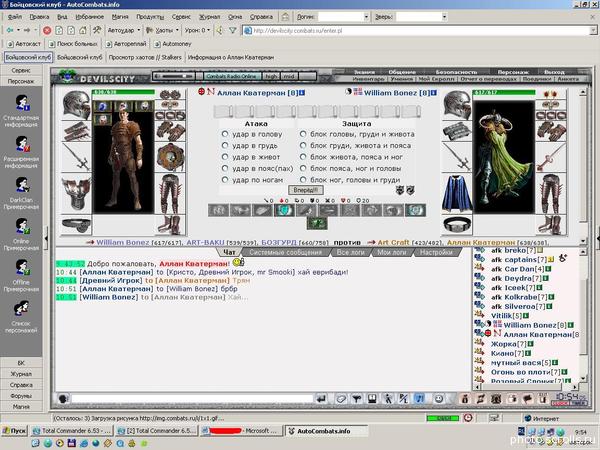Image resolution: width=600 pixels, height=450 pixels.
Task: Click Аллан Кватерман's helmet slot
Action: [76, 105]
